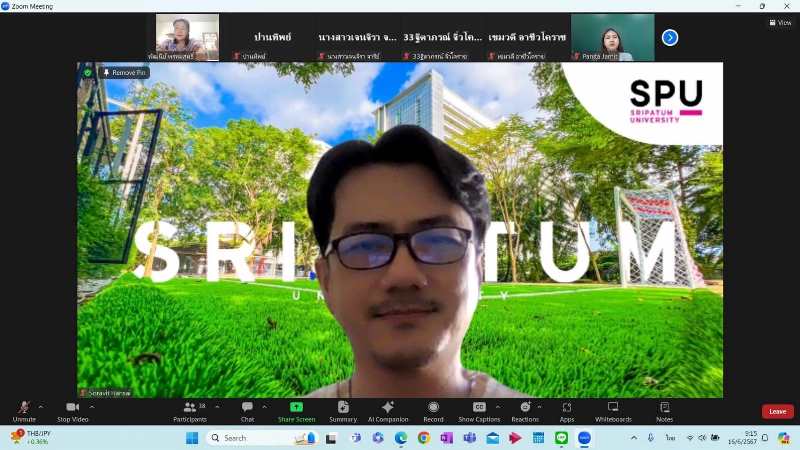Open OneNote from taskbar

(x=446, y=438)
